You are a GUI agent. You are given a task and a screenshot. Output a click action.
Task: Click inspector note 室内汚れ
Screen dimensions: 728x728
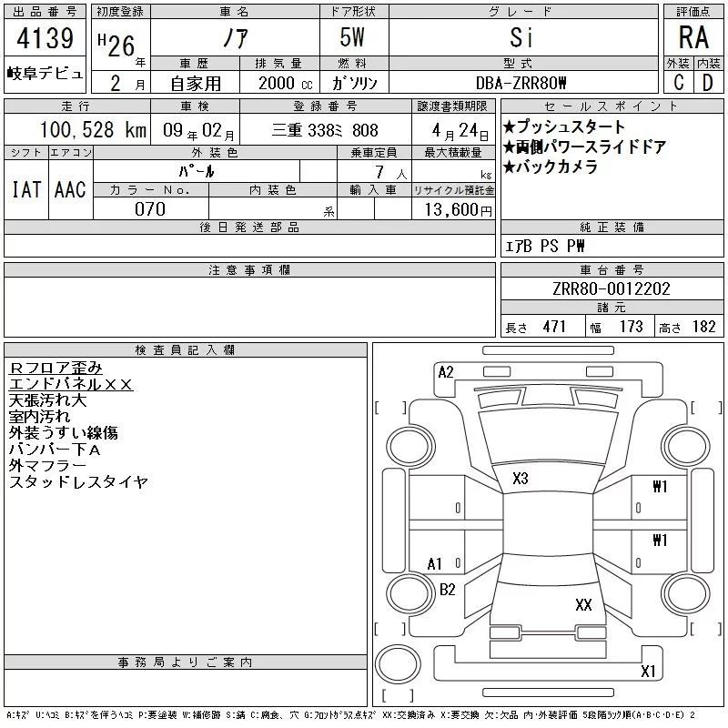click(x=40, y=417)
